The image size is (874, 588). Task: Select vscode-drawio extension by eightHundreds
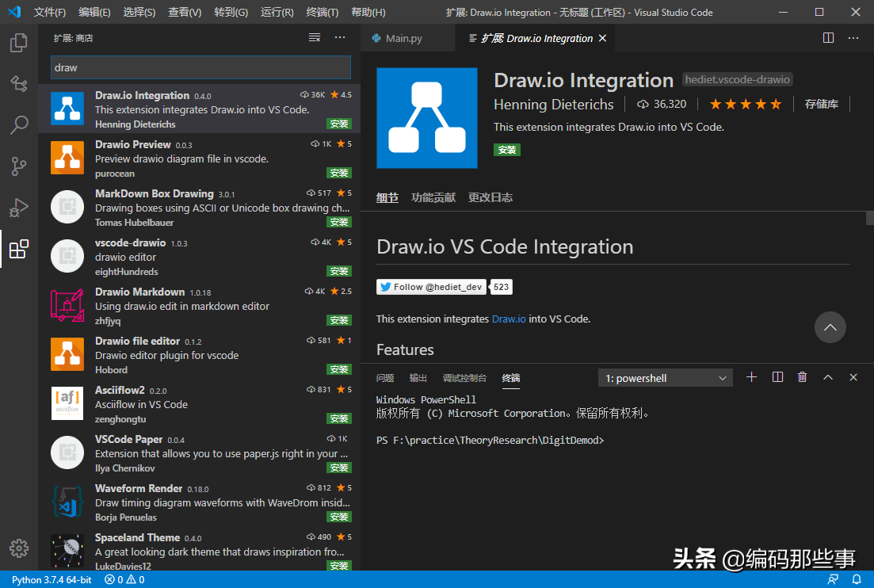point(200,256)
